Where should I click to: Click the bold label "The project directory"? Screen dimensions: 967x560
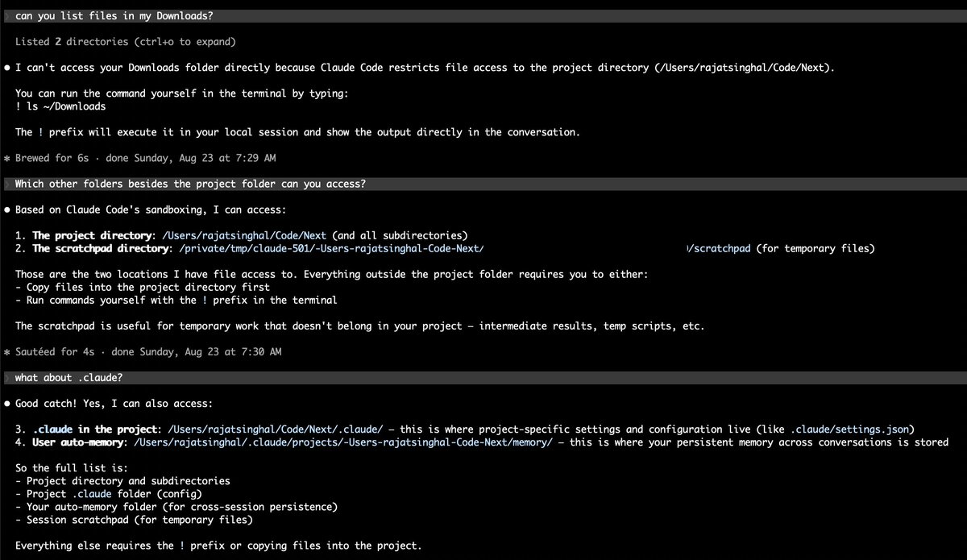[x=92, y=235]
